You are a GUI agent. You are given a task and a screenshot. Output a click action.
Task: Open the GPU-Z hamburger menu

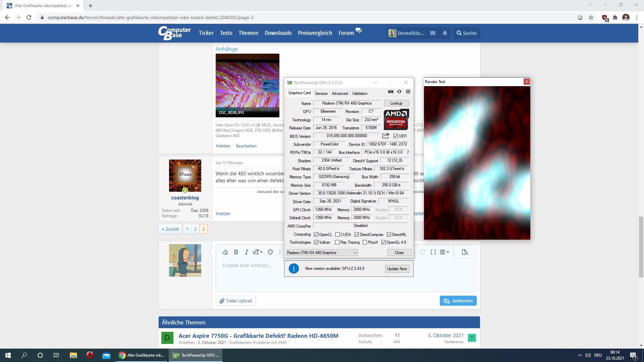(x=408, y=92)
